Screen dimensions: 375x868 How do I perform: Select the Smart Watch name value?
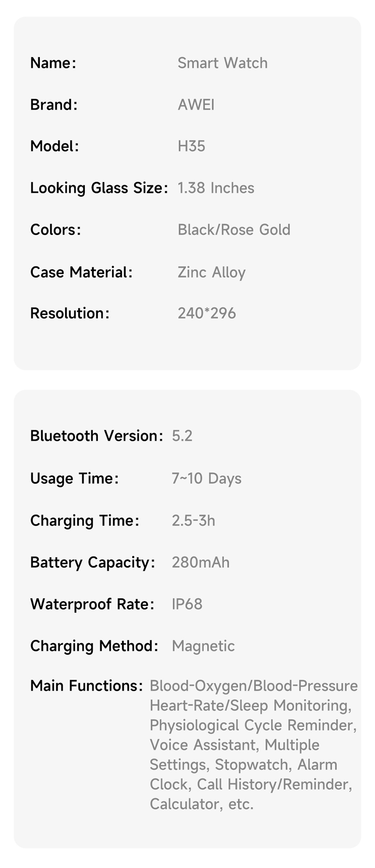[x=223, y=63]
